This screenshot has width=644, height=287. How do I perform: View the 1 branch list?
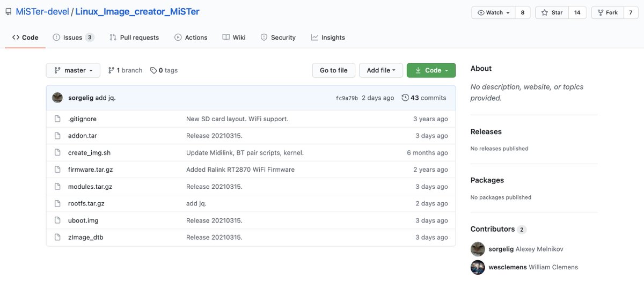point(126,70)
